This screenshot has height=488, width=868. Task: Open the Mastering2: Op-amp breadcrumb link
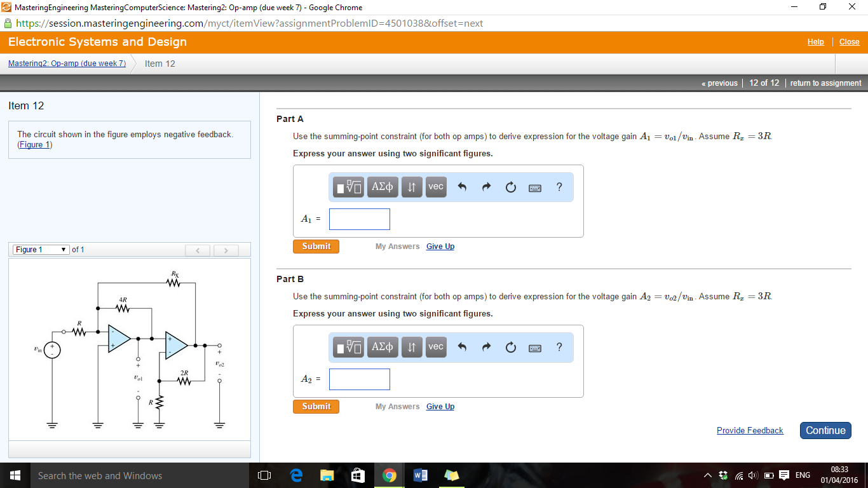[x=66, y=64]
